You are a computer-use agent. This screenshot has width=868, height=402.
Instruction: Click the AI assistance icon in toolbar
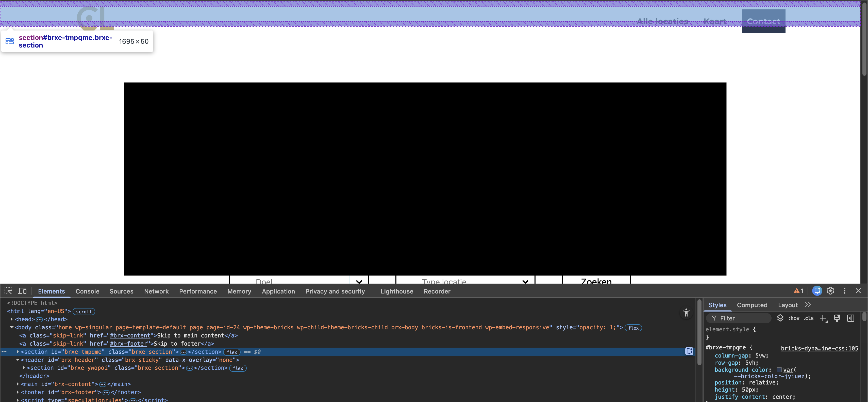[817, 291]
